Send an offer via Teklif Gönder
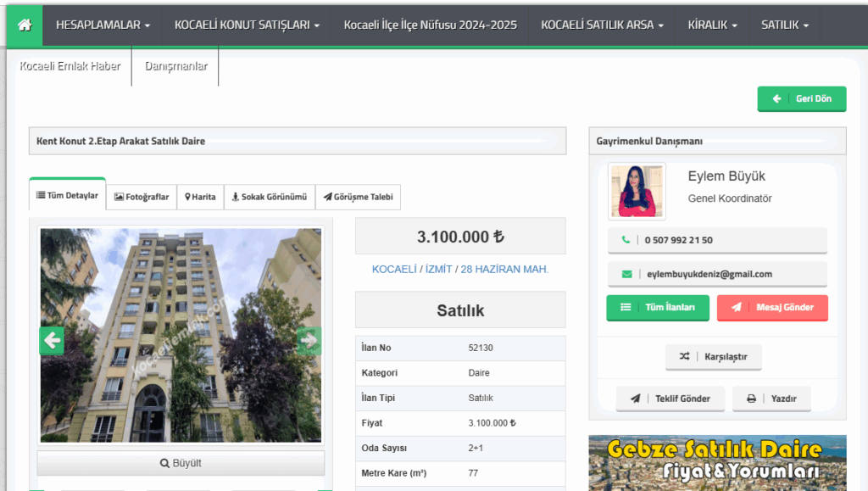The width and height of the screenshot is (868, 491). pyautogui.click(x=670, y=398)
